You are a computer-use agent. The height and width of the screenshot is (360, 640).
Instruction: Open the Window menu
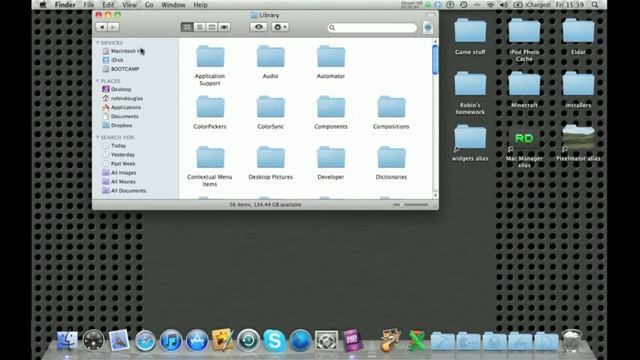click(173, 5)
